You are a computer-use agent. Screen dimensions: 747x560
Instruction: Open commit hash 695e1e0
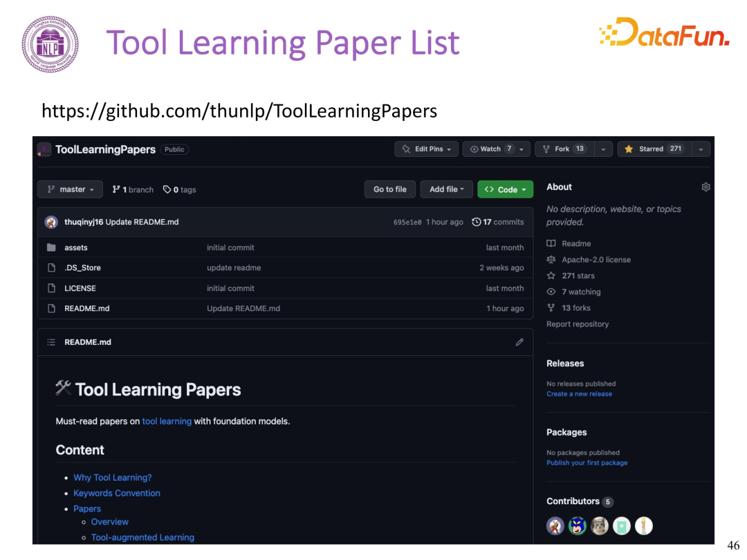point(407,223)
